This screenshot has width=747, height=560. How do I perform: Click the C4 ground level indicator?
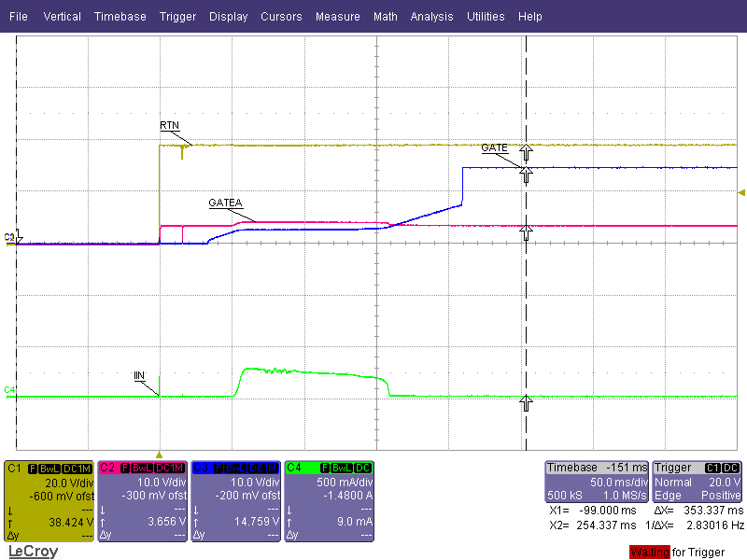tap(9, 389)
